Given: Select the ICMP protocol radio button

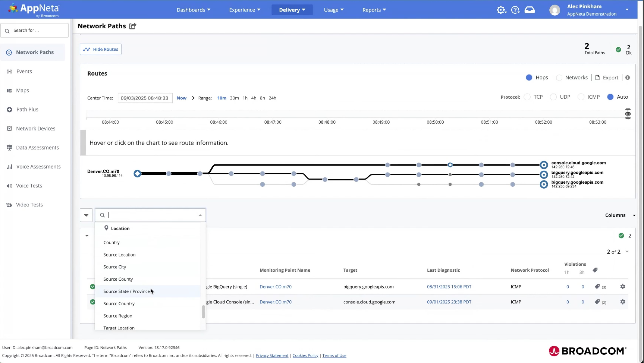Looking at the screenshot, I should 581,97.
